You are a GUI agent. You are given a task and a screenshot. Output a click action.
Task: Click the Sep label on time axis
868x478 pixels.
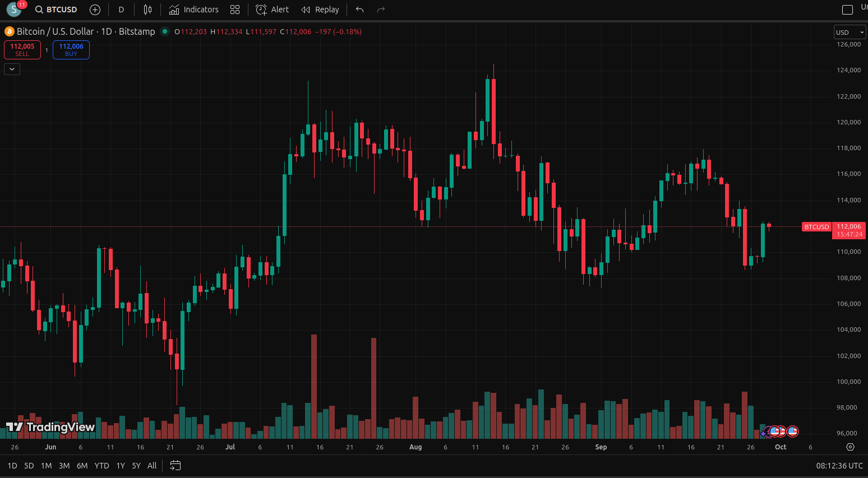coord(601,447)
